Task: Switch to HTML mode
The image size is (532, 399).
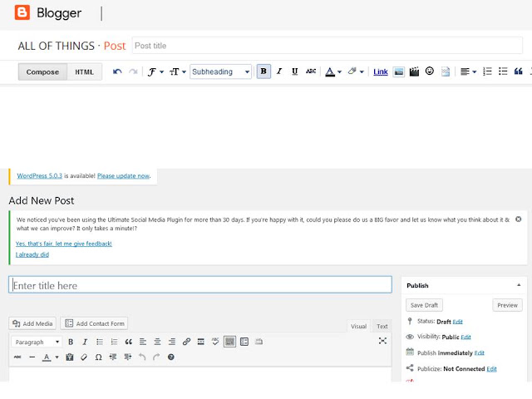Action: pos(85,72)
